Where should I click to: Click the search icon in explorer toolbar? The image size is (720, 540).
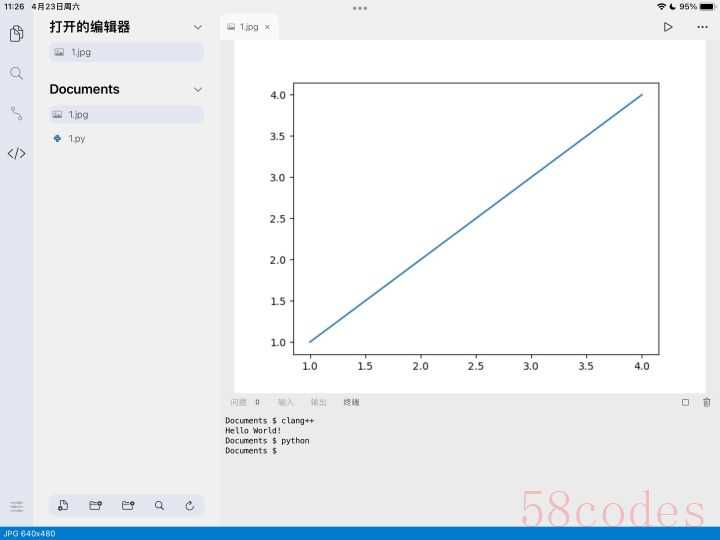tap(159, 505)
